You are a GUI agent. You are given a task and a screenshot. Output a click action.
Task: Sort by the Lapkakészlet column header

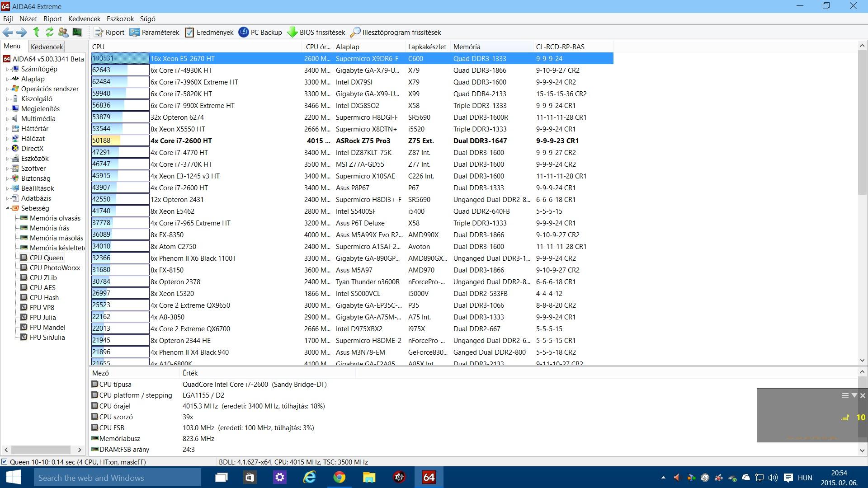(428, 47)
